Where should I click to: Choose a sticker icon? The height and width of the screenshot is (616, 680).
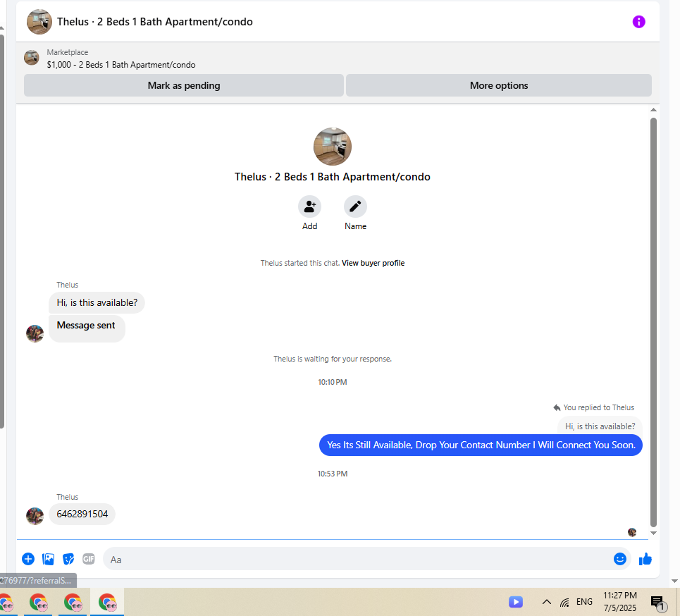68,559
